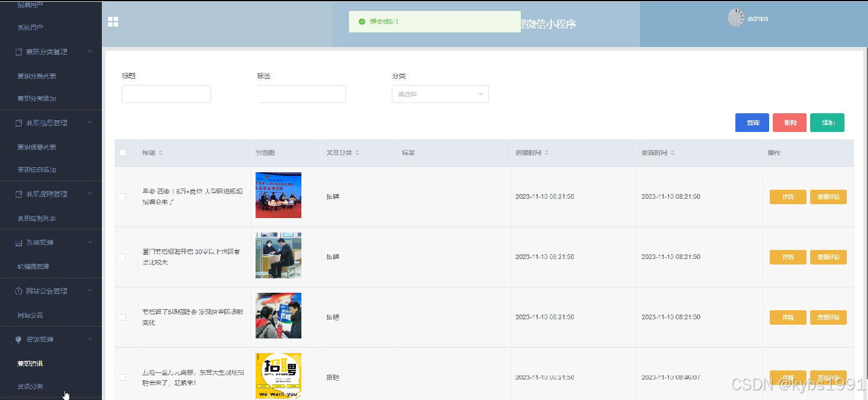
Task: Check the 厦门节后招聘 row checkbox
Action: point(123,257)
